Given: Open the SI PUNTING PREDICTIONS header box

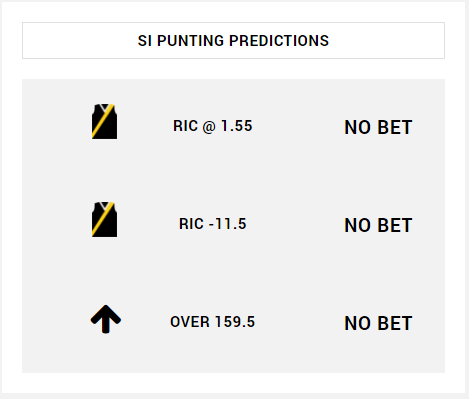Looking at the screenshot, I should pyautogui.click(x=233, y=41).
